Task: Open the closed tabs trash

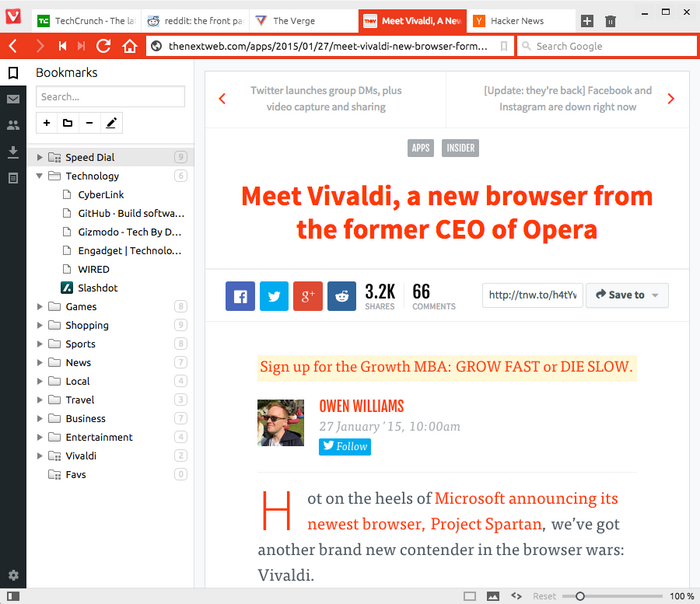Action: 610,21
